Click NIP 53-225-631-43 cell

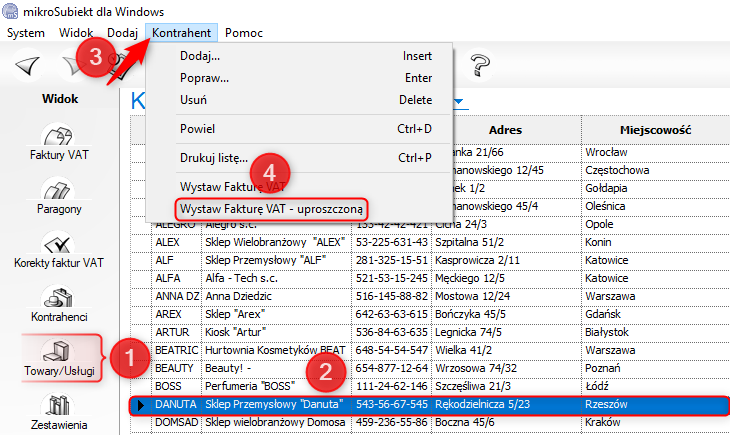tap(392, 242)
